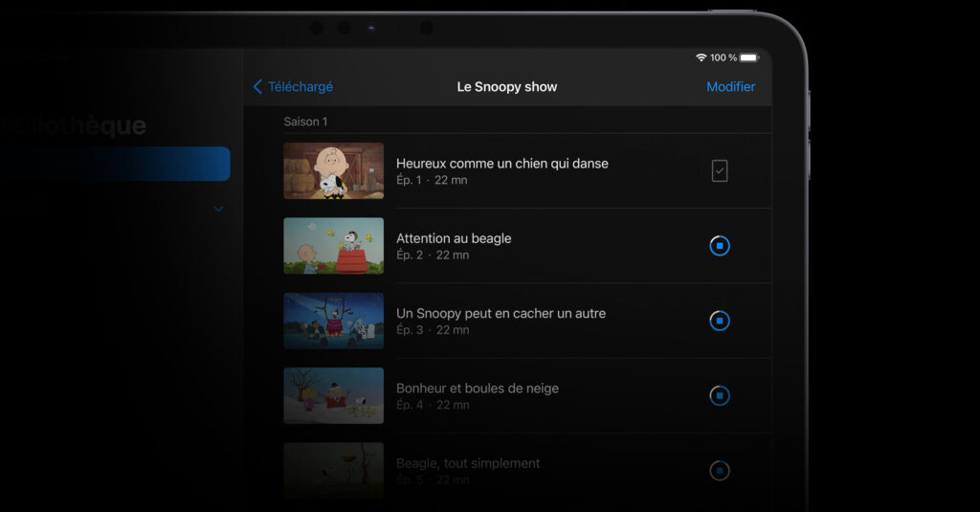Screen dimensions: 980x512
Task: Open thumbnail of Heureux comme un chien qui danse
Action: click(x=334, y=170)
